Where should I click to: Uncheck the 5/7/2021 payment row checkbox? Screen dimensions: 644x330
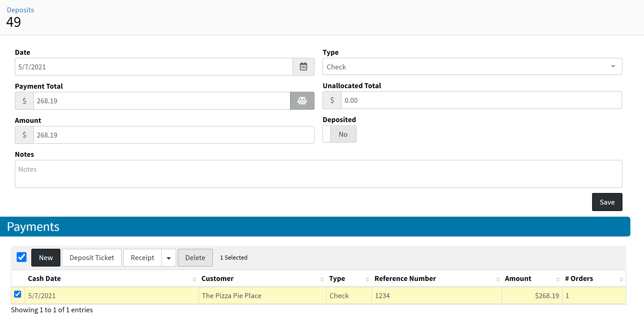pyautogui.click(x=18, y=294)
